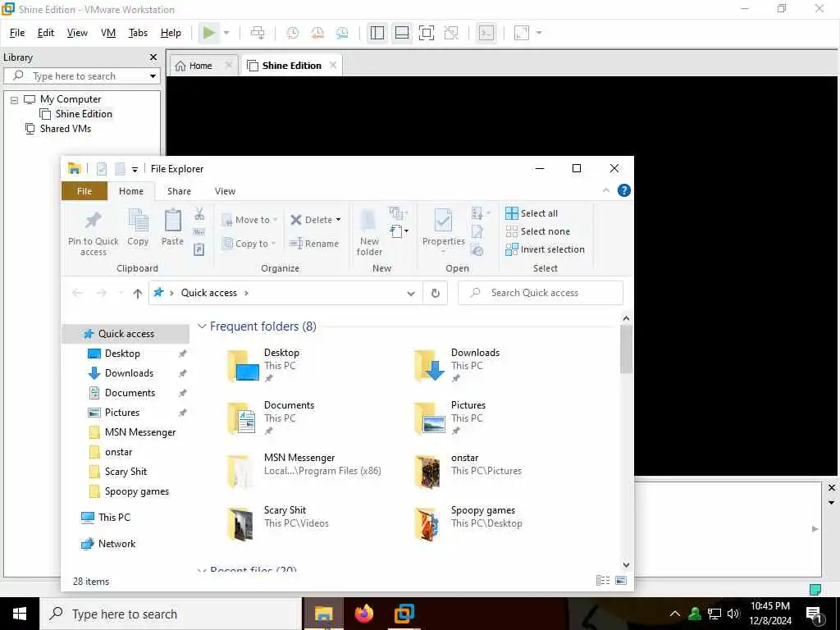Collapse the Frequent folders section
Viewport: 840px width, 630px height.
click(202, 326)
